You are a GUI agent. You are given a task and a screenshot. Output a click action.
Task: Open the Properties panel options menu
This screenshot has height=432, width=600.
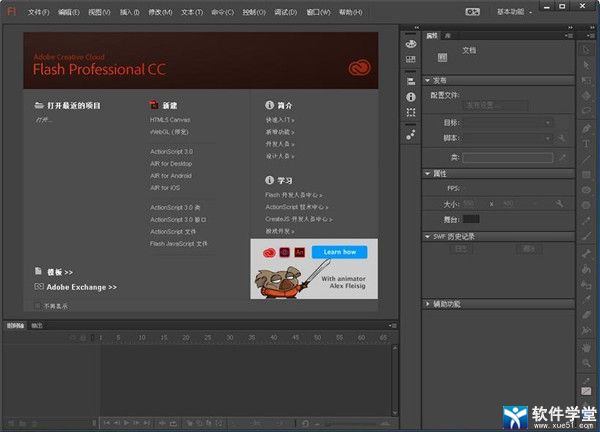(569, 36)
